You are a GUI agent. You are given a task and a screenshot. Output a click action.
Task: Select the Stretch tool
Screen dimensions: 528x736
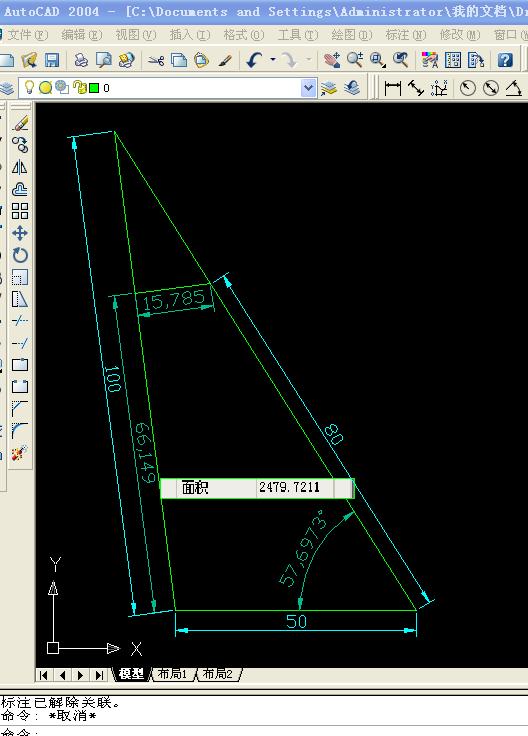20,299
